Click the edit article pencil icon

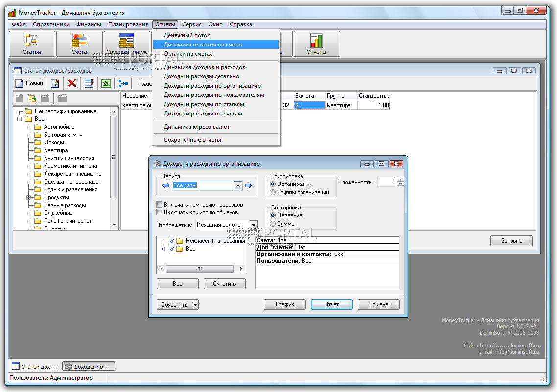coord(55,84)
